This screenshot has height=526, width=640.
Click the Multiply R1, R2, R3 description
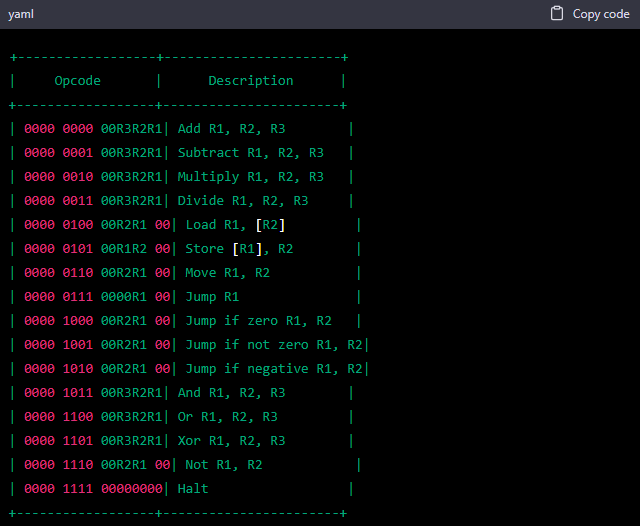(x=250, y=177)
